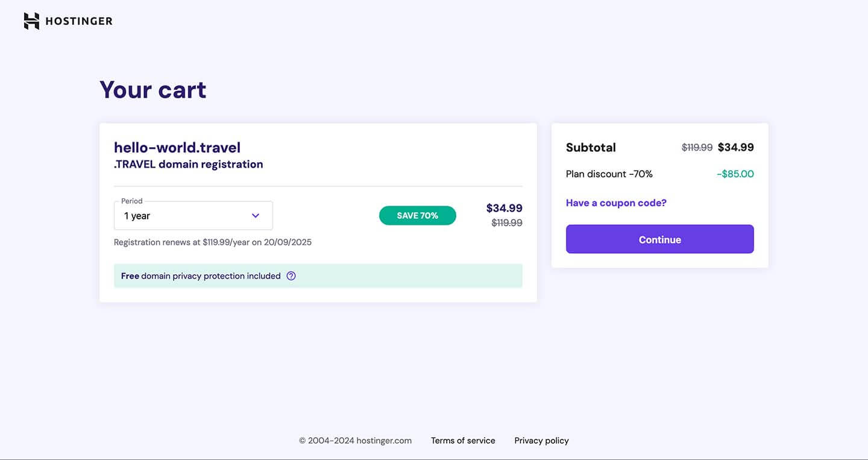Click the domain privacy help question-mark icon
The height and width of the screenshot is (460, 868).
pos(291,276)
